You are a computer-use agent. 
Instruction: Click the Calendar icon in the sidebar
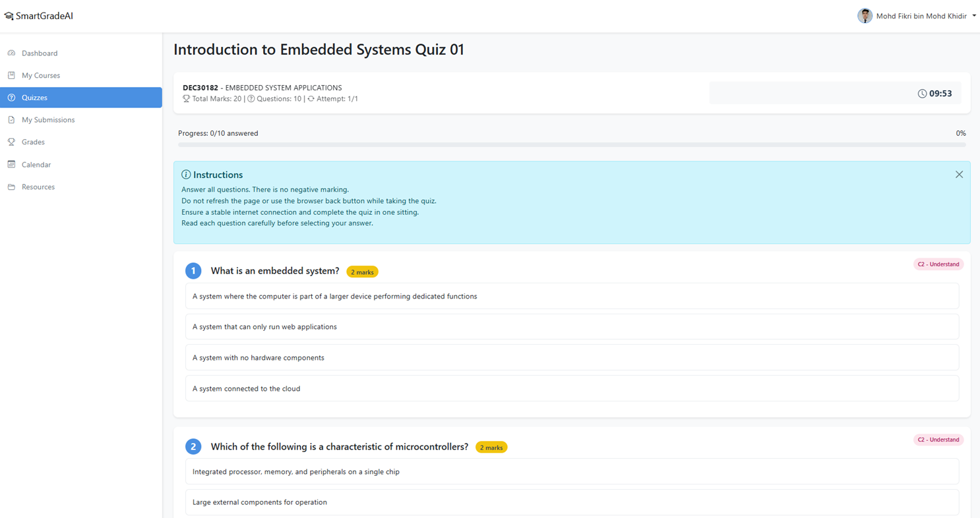11,164
